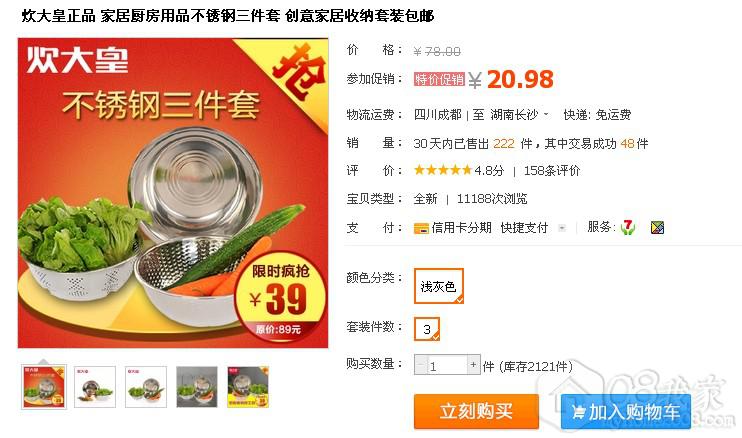Image resolution: width=742 pixels, height=438 pixels.
Task: Select the fourth gray background thumbnail
Action: 197,386
